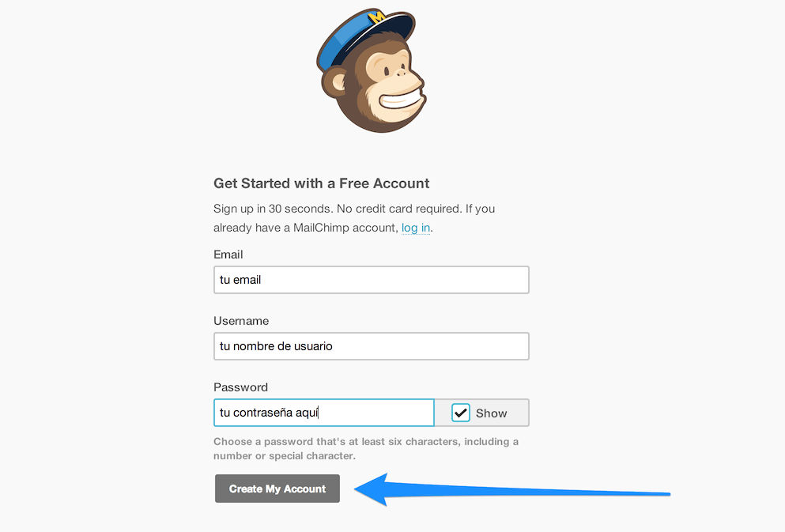Disable the Show option next to Password
The width and height of the screenshot is (785, 532).
coord(460,412)
